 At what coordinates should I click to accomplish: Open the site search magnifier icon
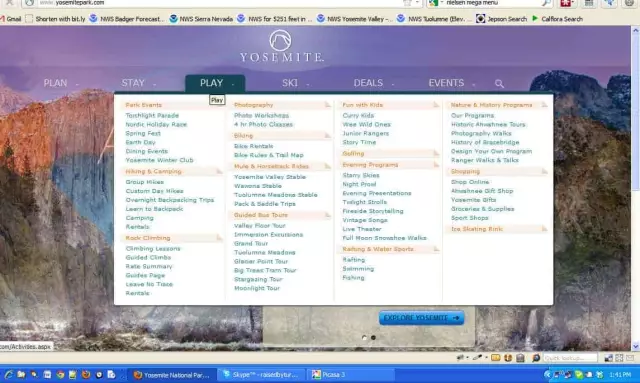pyautogui.click(x=499, y=84)
